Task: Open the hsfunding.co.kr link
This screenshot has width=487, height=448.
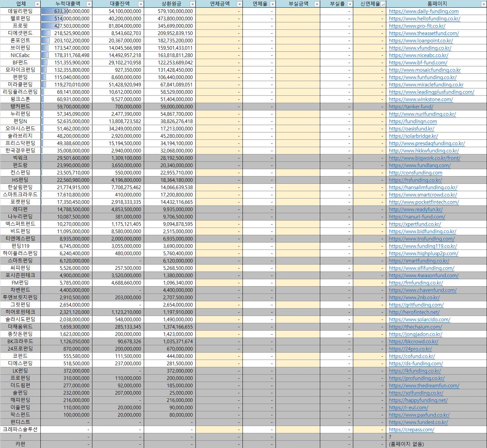Action: click(415, 180)
